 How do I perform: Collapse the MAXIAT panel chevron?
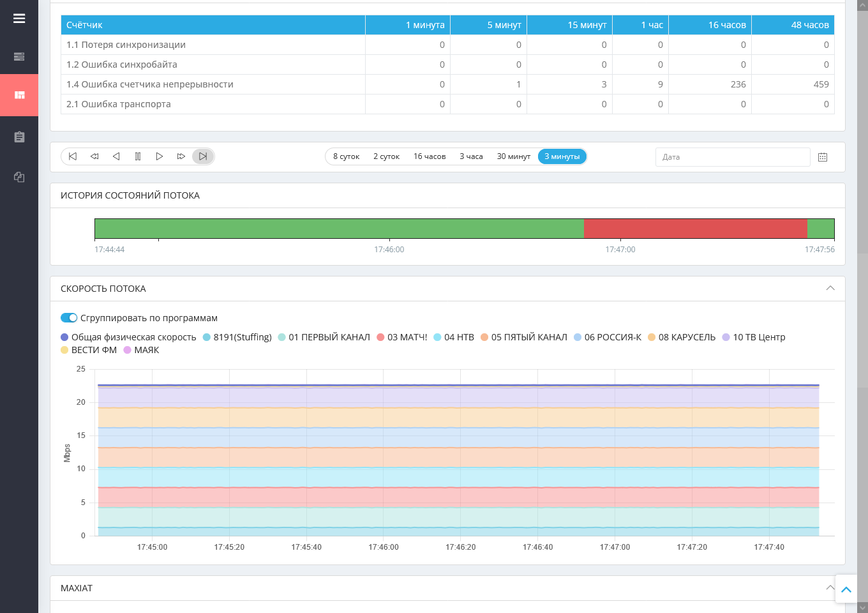(x=830, y=587)
